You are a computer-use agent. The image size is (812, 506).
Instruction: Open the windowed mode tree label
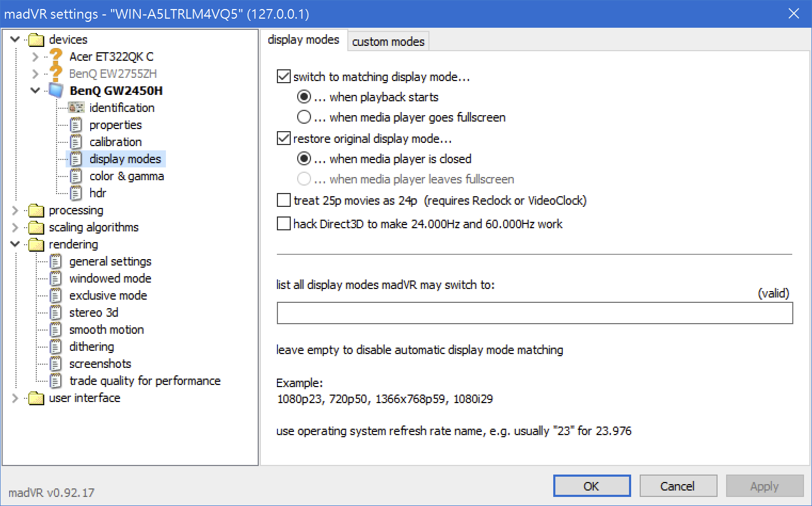(x=110, y=278)
